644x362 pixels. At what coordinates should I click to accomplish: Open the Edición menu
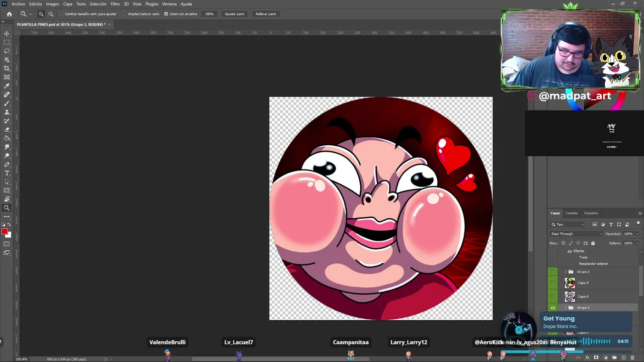pyautogui.click(x=35, y=4)
